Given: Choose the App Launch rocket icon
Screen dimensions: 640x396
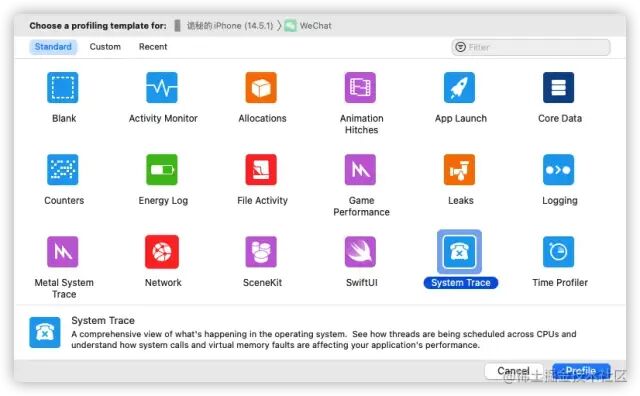Looking at the screenshot, I should [459, 87].
